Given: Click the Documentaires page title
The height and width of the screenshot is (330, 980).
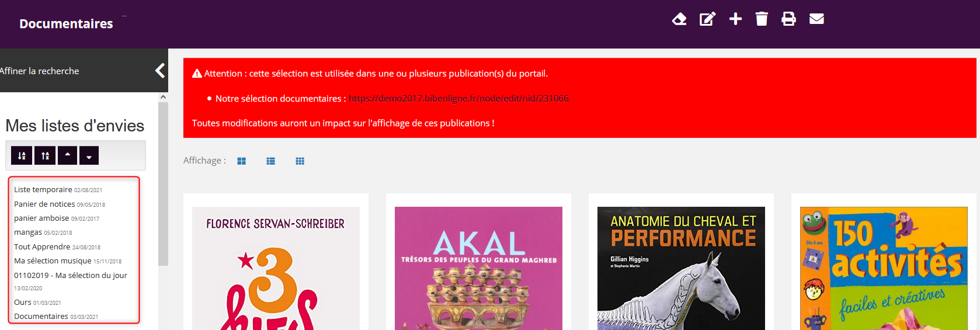Looking at the screenshot, I should (x=66, y=24).
